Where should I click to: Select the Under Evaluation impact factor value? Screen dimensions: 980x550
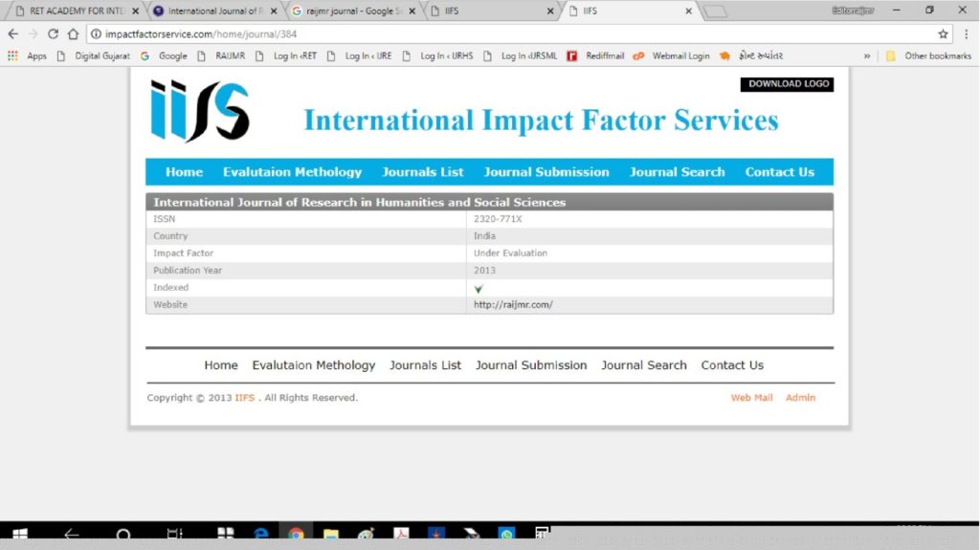point(510,253)
